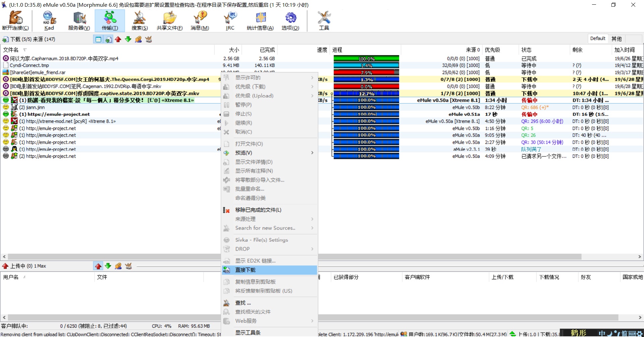Open the Kad network toolbar icon
The width and height of the screenshot is (644, 337).
(49, 21)
